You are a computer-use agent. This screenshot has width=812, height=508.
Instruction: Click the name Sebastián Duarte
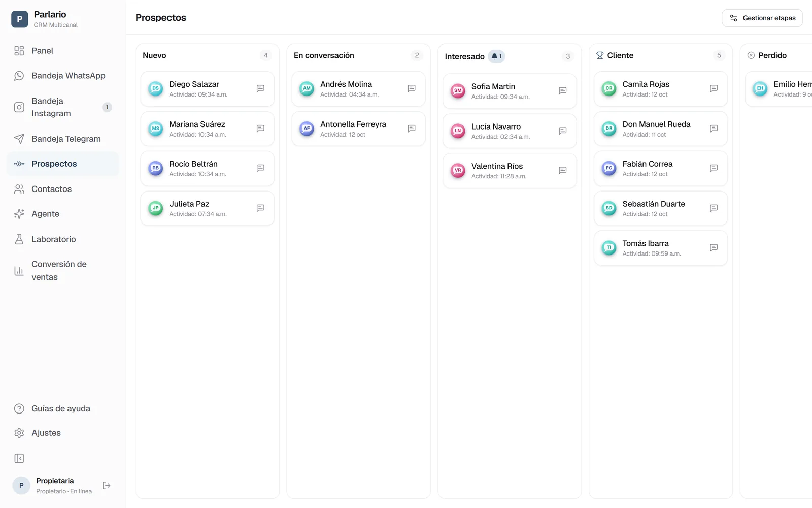tap(654, 204)
